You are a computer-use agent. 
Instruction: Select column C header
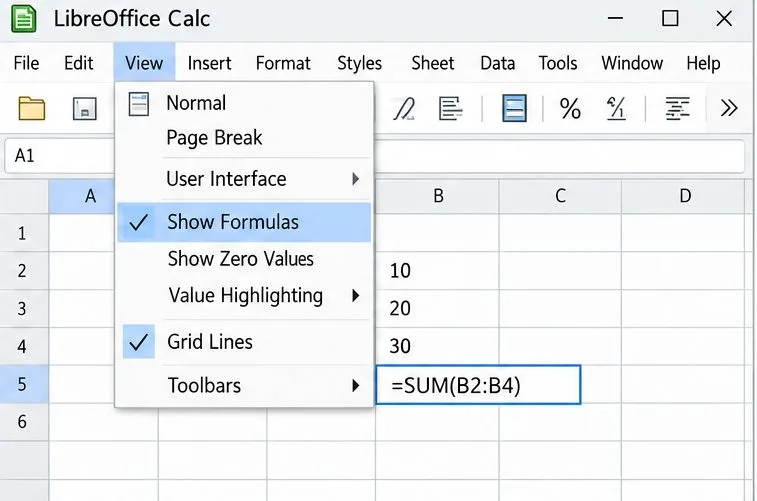pos(560,196)
